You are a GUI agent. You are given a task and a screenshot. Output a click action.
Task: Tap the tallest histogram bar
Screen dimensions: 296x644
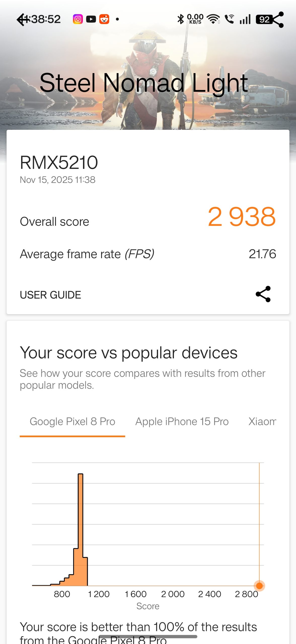(81, 528)
